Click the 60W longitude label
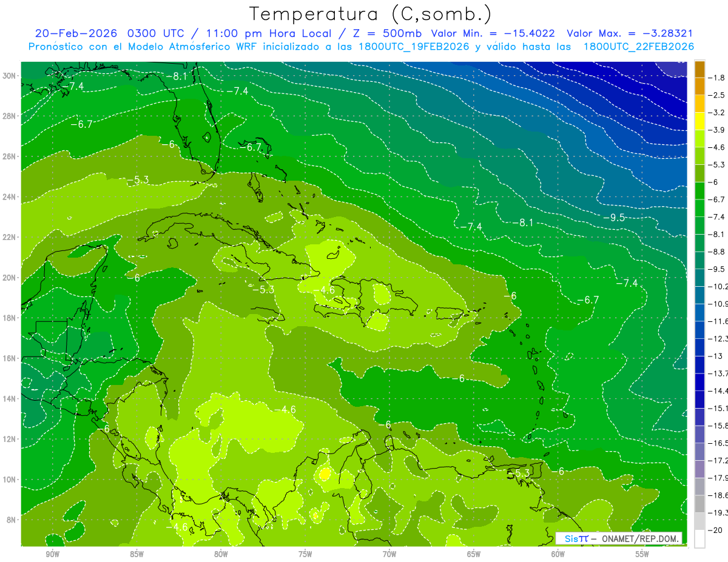 (x=558, y=554)
